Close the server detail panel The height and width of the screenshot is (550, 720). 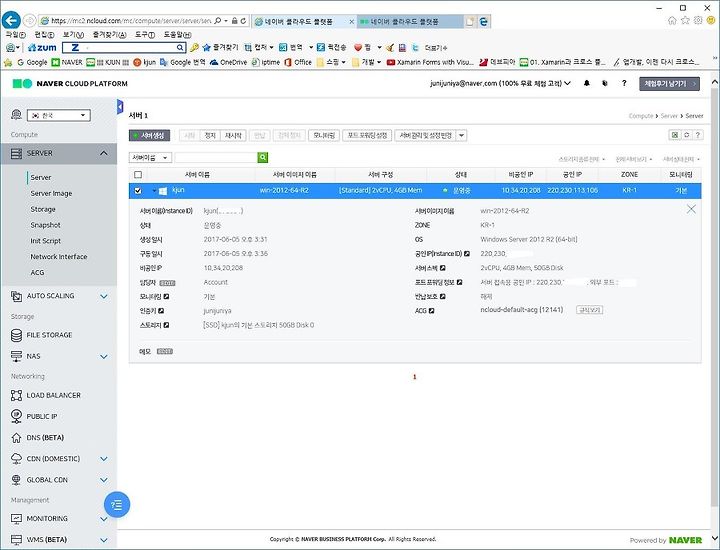(x=691, y=209)
